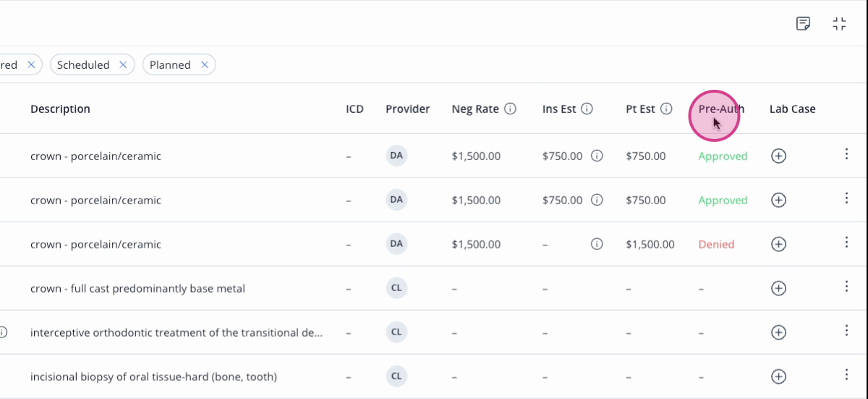This screenshot has height=399, width=868.
Task: Click CL provider avatar in full cast row
Action: point(396,288)
